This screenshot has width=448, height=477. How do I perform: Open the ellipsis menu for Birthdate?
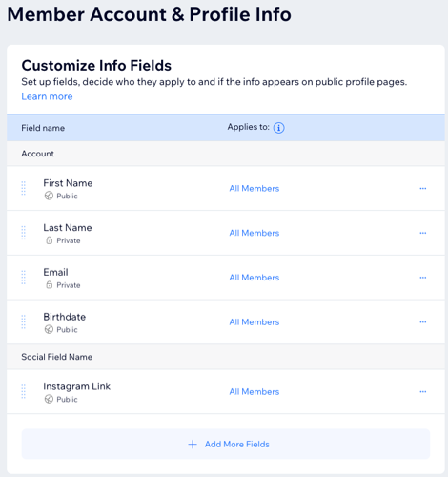422,321
